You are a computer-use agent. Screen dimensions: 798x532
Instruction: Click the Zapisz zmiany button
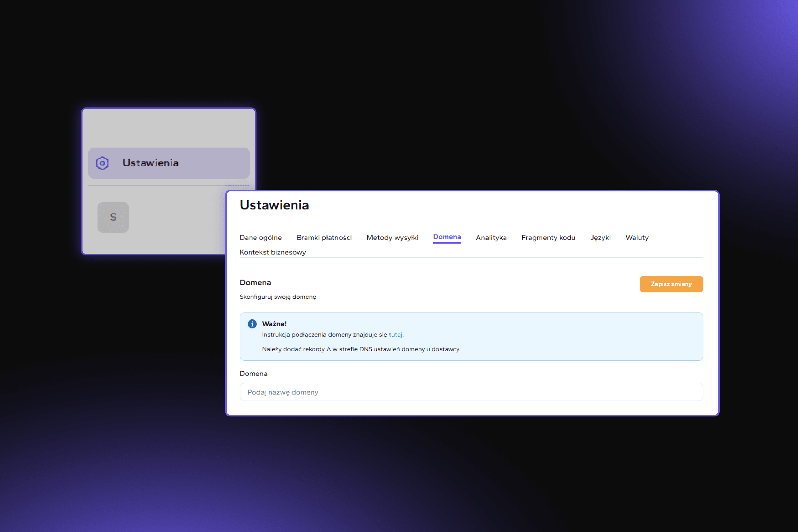point(671,284)
